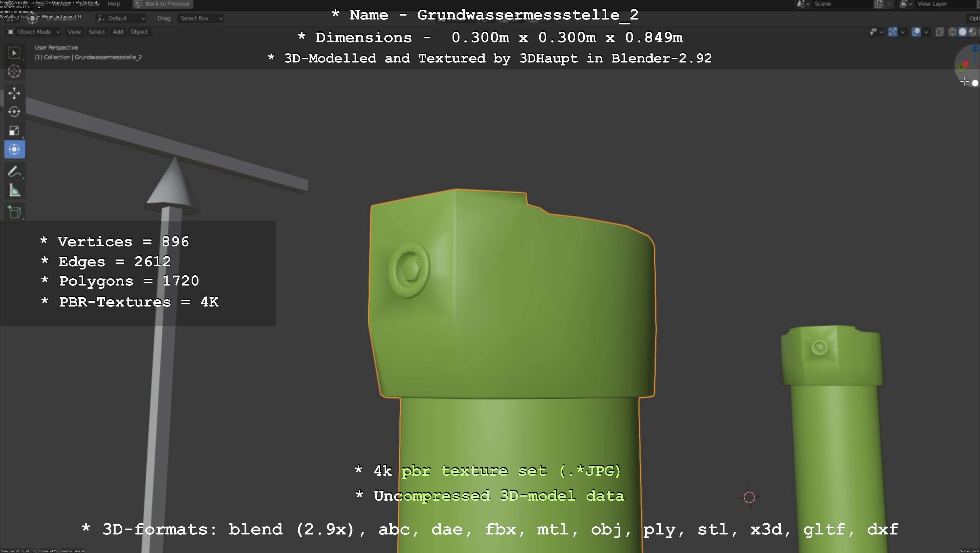The height and width of the screenshot is (553, 980).
Task: Open the View menu
Action: (74, 32)
